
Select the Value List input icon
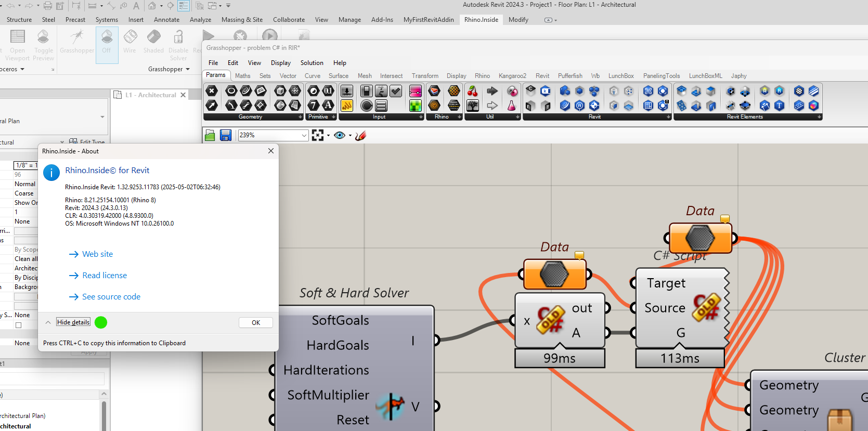tap(381, 106)
